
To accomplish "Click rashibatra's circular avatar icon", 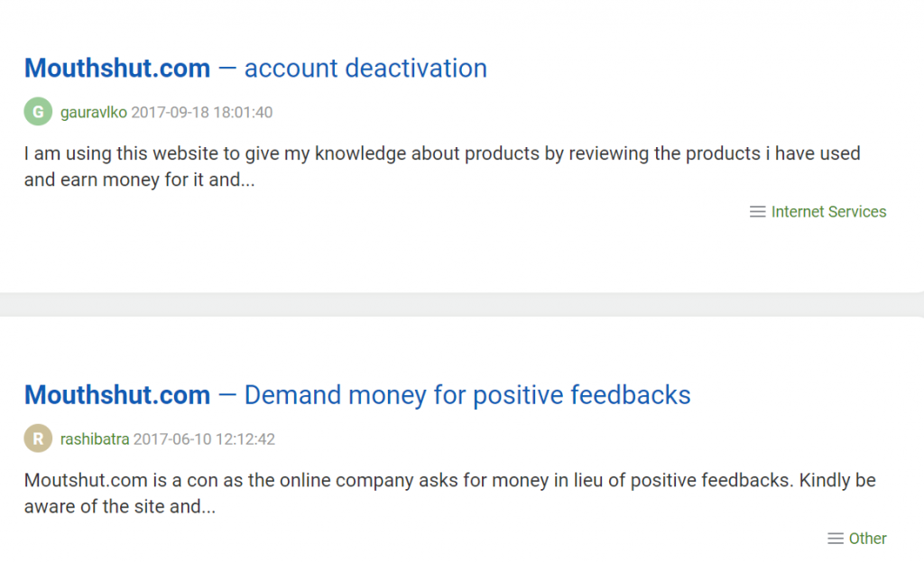I will pos(38,439).
